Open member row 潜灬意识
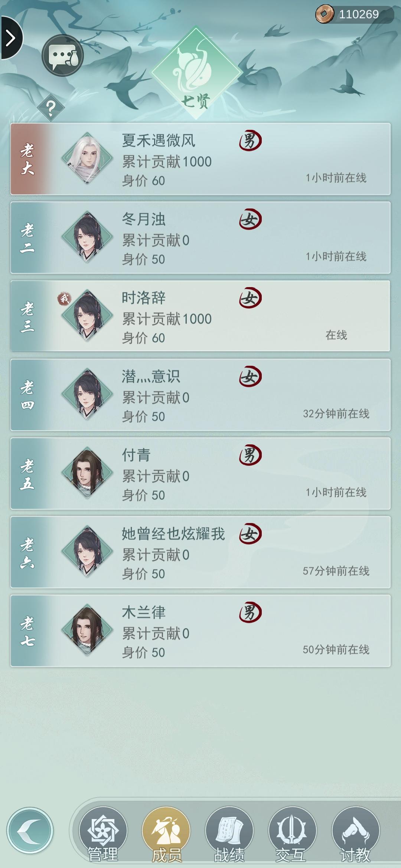This screenshot has height=868, width=401. click(x=200, y=395)
